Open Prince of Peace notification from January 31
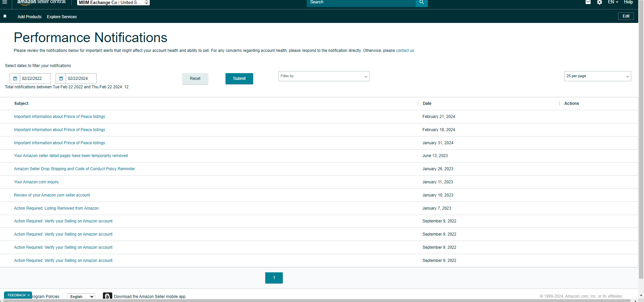 pyautogui.click(x=60, y=143)
